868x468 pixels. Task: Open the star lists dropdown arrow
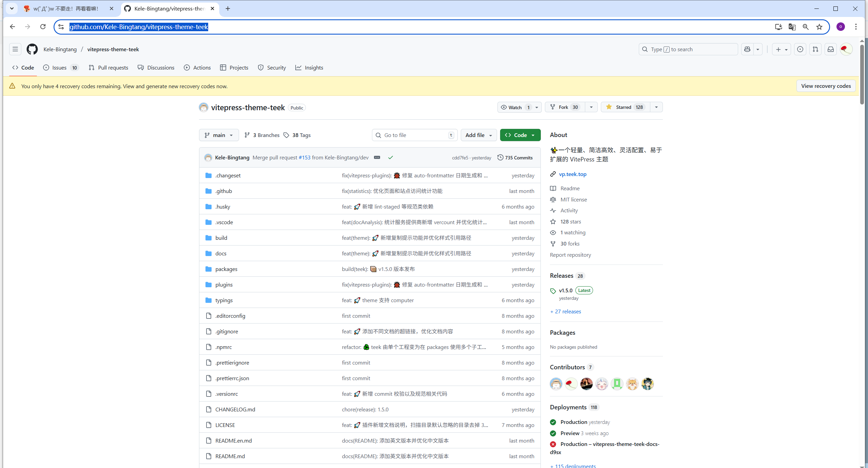click(656, 107)
